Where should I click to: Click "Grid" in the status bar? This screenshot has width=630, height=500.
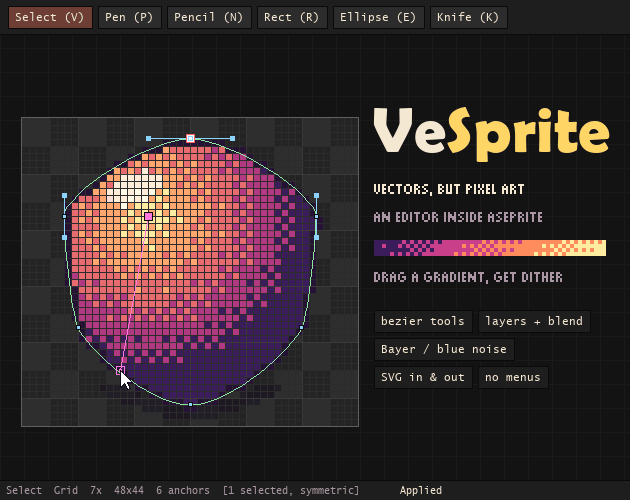pos(66,490)
